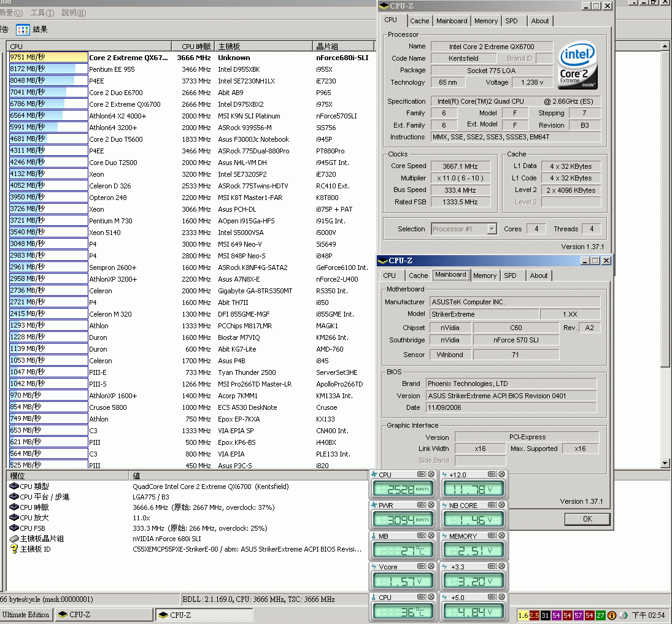Click the 結果 results grid toolbar icon
This screenshot has height=624, width=672.
(23, 29)
